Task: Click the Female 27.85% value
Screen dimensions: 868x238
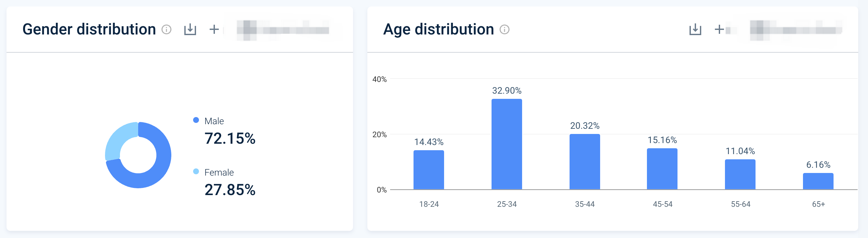Action: tap(230, 190)
